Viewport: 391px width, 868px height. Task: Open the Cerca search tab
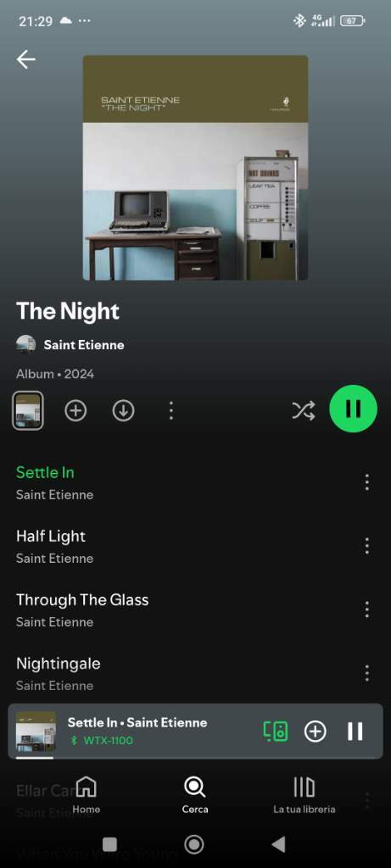coord(195,795)
